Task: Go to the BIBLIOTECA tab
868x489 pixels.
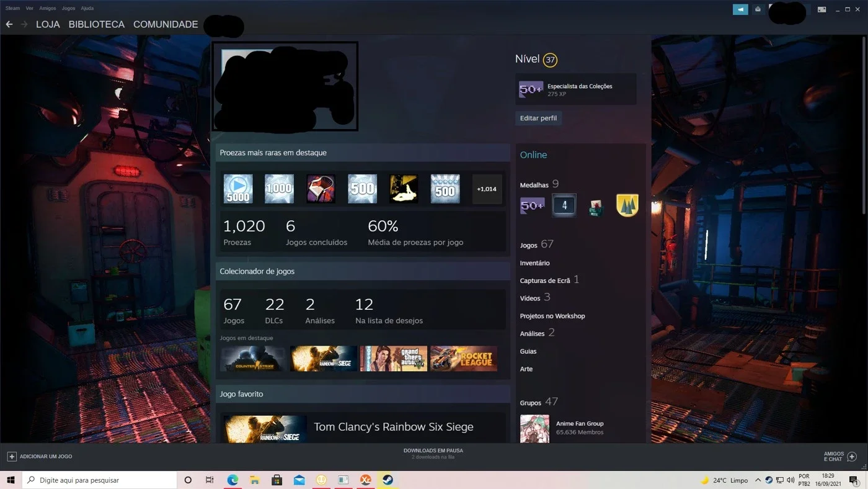Action: [97, 24]
